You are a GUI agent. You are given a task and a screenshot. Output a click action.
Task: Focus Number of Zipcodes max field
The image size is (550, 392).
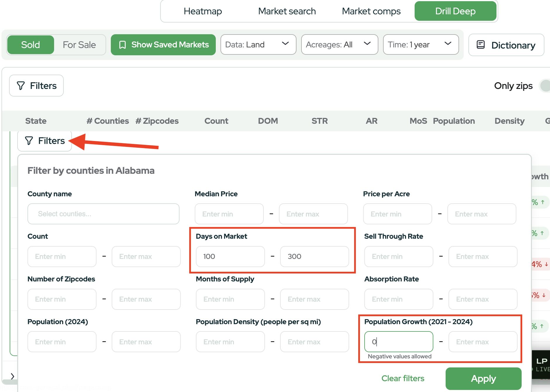pyautogui.click(x=146, y=299)
